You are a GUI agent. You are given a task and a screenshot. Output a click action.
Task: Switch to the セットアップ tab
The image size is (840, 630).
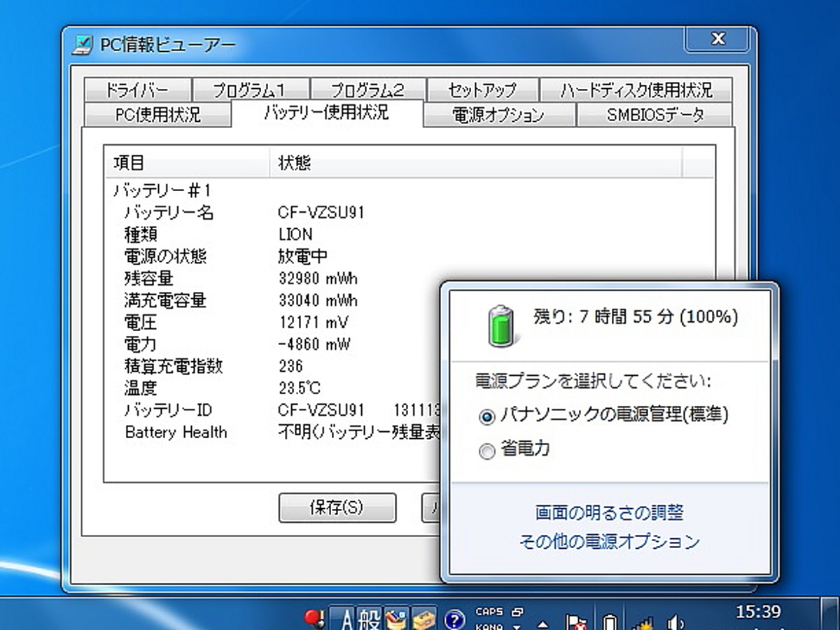point(482,90)
